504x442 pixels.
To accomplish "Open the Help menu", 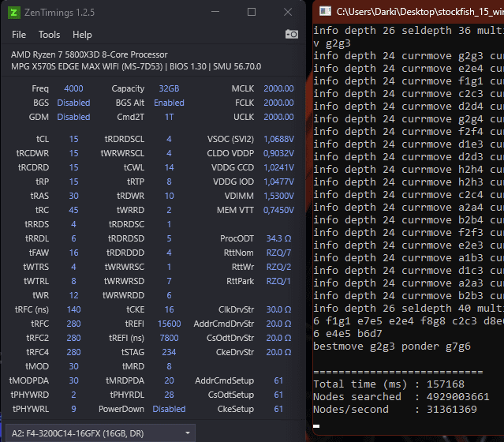I will pyautogui.click(x=82, y=35).
